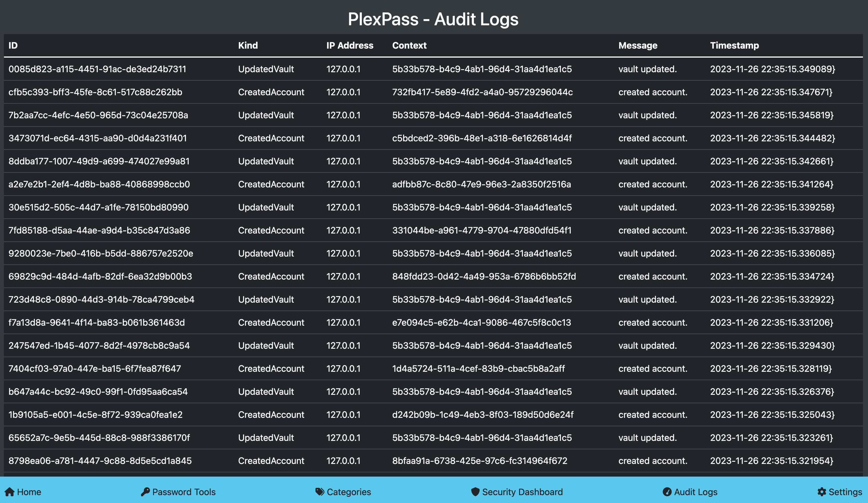The height and width of the screenshot is (503, 868).
Task: Click the Security Dashboard shield icon
Action: [475, 492]
